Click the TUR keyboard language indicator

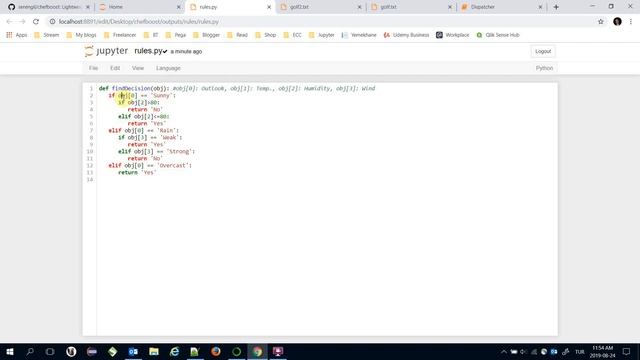point(580,352)
